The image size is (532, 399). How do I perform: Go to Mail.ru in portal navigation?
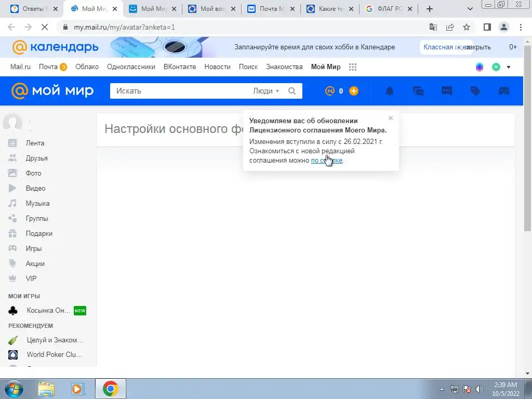20,67
